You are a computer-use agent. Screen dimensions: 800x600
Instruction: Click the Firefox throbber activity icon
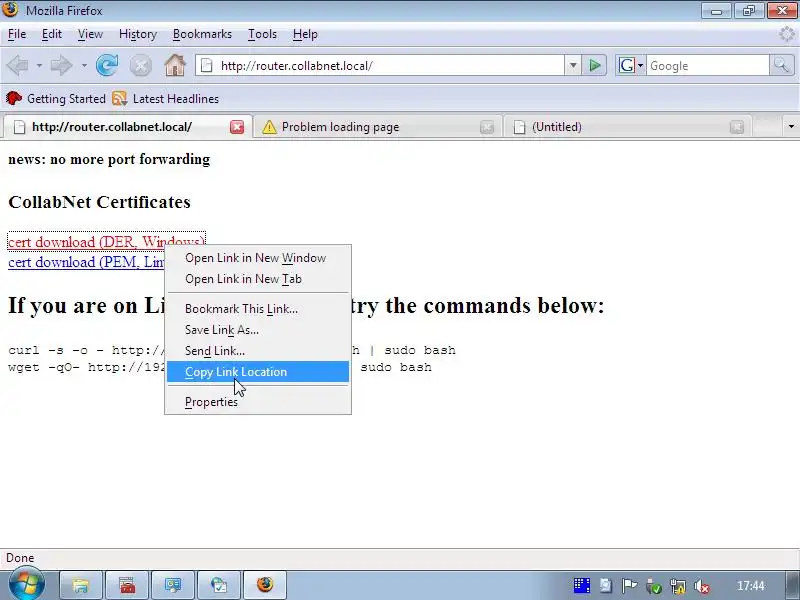[787, 34]
